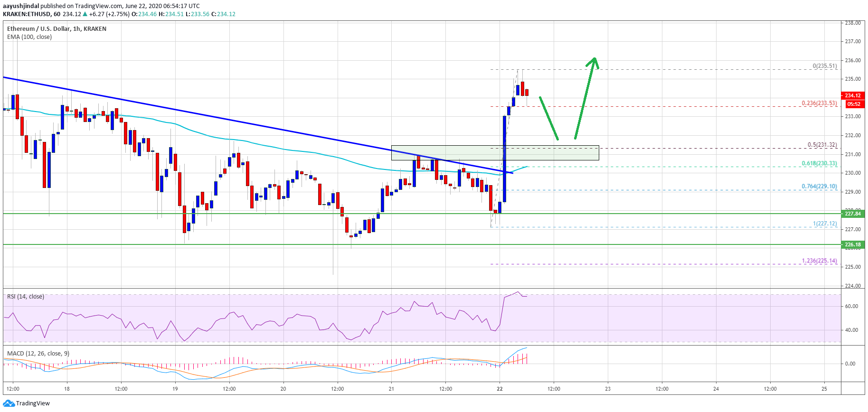Click the current price tag 234.12
Screen dimensions: 868x412
tap(853, 95)
